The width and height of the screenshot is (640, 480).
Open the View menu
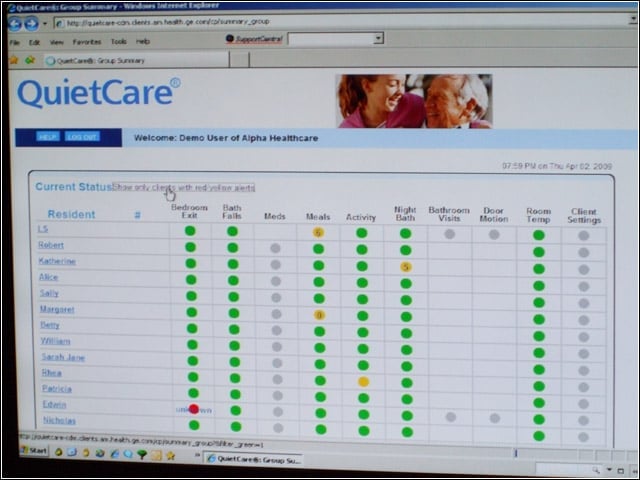pyautogui.click(x=57, y=42)
